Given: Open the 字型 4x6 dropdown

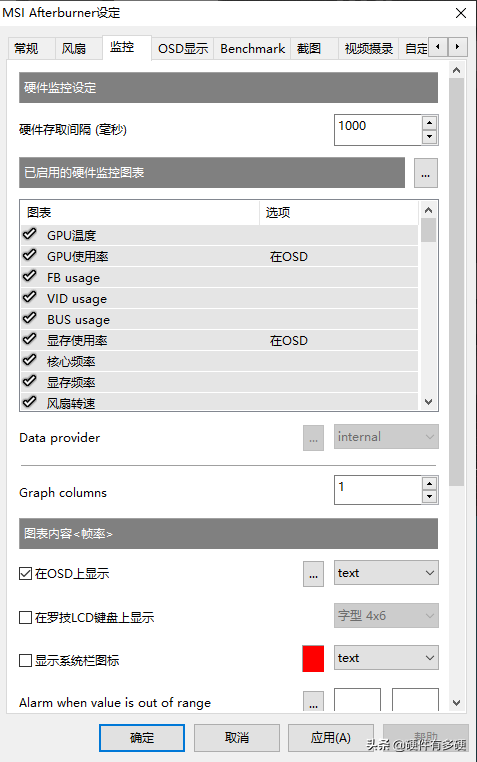Looking at the screenshot, I should (x=386, y=616).
